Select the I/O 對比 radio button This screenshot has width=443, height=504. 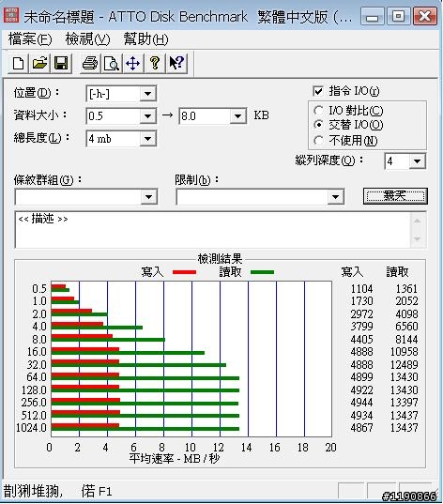coord(318,111)
